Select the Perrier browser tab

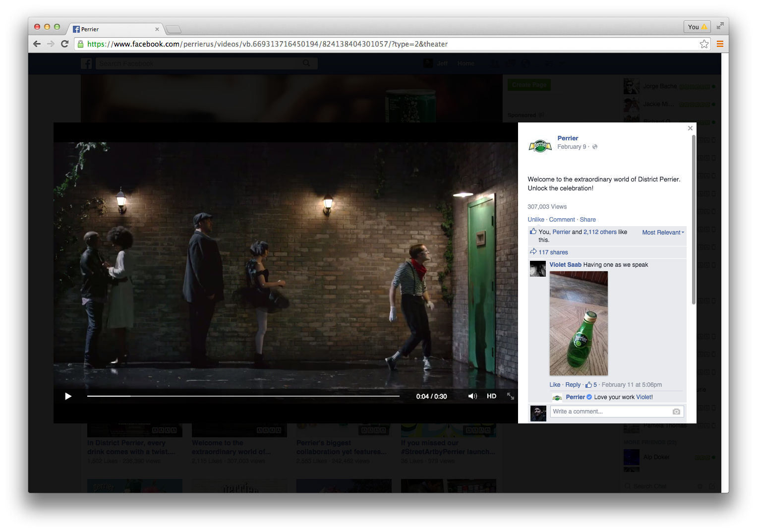[115, 29]
